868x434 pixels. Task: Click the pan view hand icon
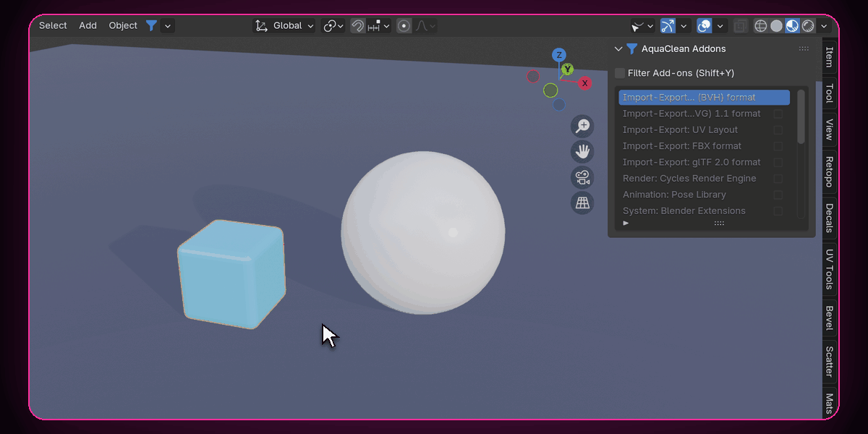[x=582, y=152]
